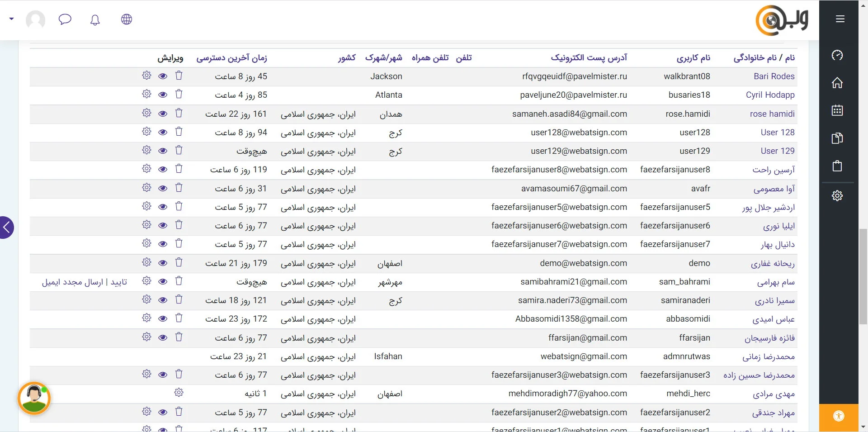This screenshot has width=868, height=432.
Task: Go to home via sidebar house icon
Action: [x=837, y=83]
